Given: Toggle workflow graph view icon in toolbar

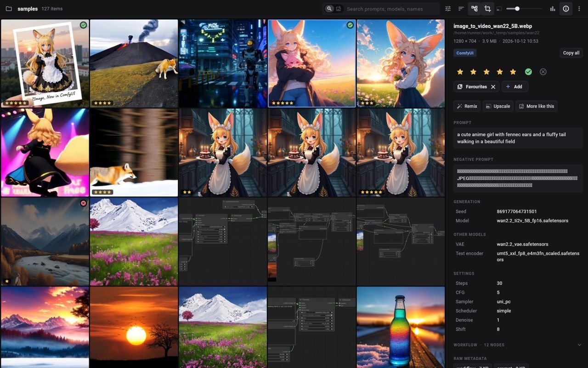Looking at the screenshot, I should click(475, 9).
